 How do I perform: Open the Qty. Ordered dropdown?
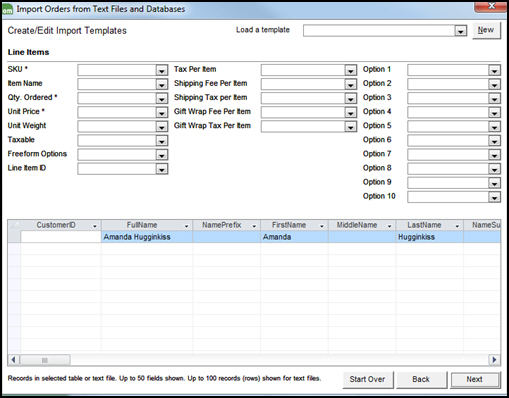click(x=162, y=99)
